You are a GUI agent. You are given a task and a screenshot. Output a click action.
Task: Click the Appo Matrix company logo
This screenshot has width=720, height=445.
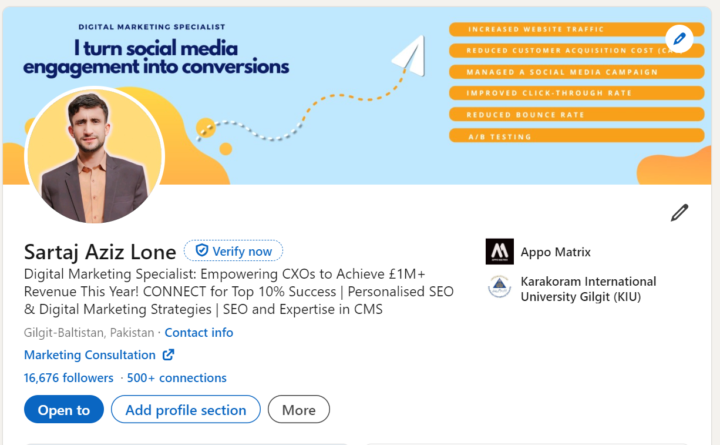[500, 251]
